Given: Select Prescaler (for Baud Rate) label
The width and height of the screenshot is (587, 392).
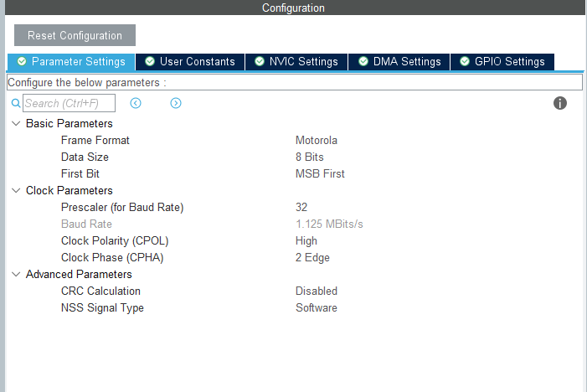Looking at the screenshot, I should point(122,207).
